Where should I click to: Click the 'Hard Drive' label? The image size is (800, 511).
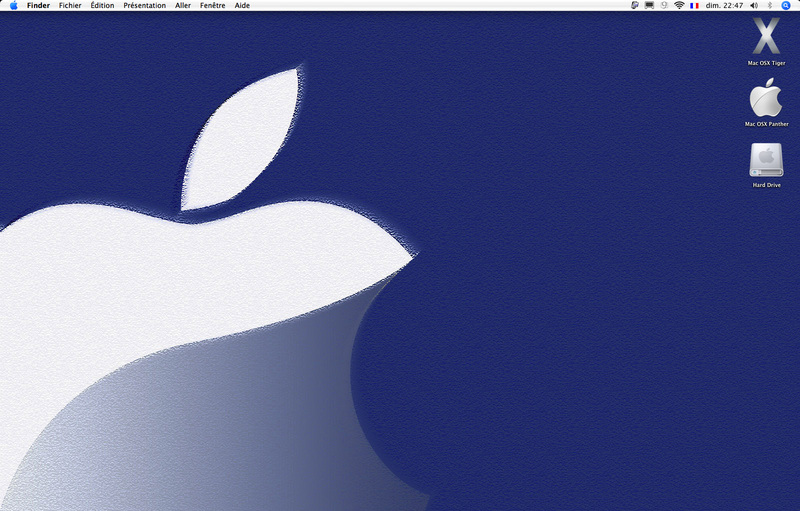click(x=766, y=185)
